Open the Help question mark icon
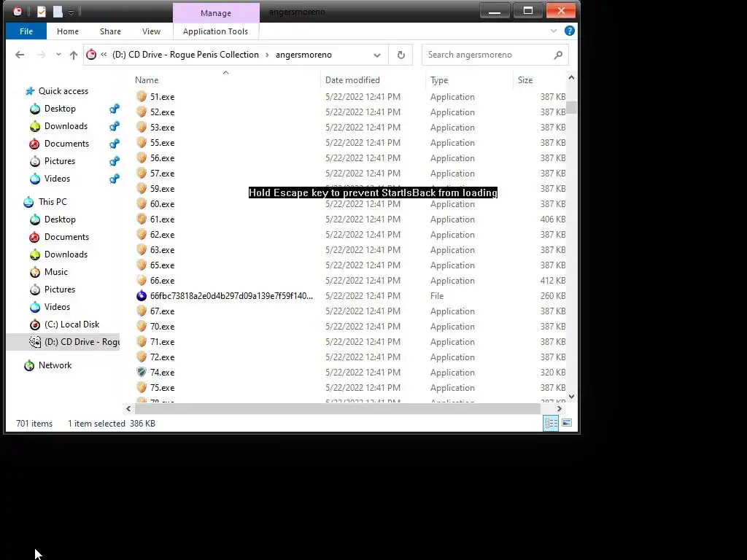747x560 pixels. point(569,31)
